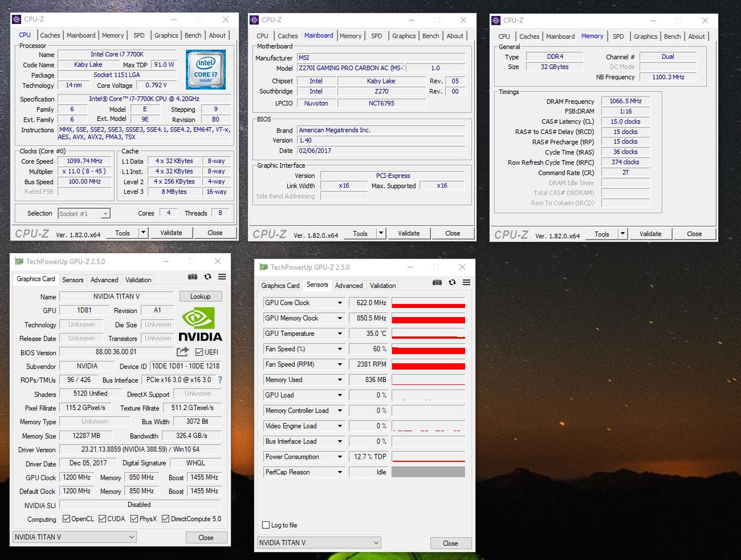
Task: Click the DRAM Frequency value 1066.5 MHz
Action: [x=626, y=101]
